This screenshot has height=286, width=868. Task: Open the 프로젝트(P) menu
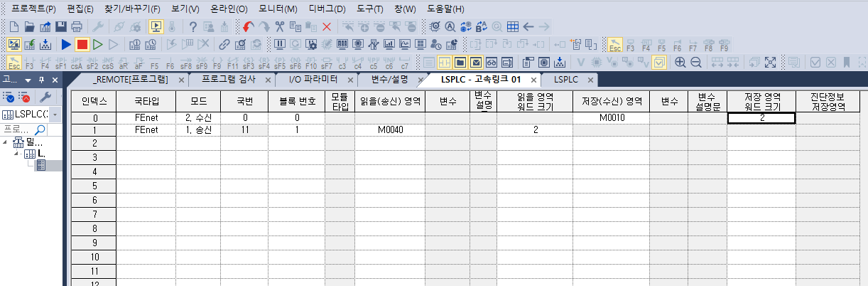coord(33,9)
